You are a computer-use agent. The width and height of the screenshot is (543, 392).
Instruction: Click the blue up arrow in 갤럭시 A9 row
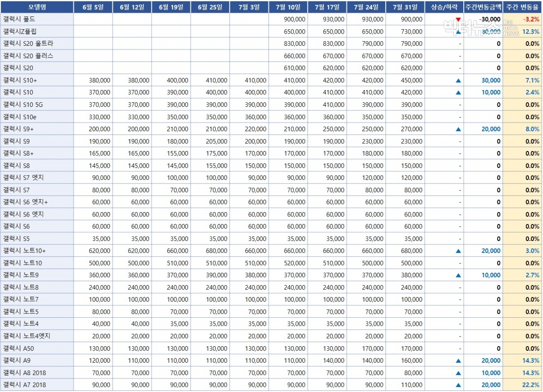[458, 361]
